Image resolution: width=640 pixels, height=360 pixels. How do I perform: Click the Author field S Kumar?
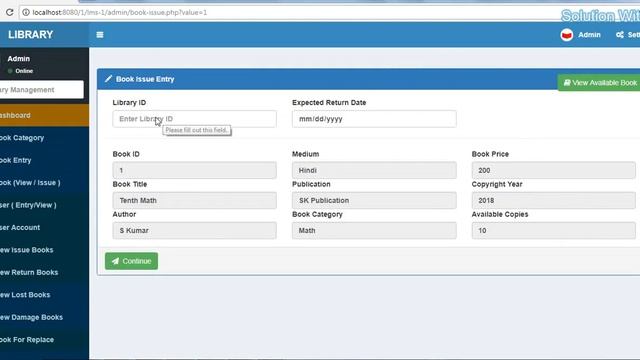click(x=194, y=231)
